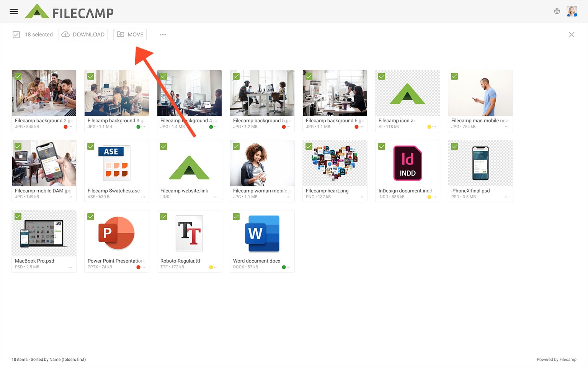The image size is (588, 368).
Task: Click the file name InDesign document.indd
Action: click(x=405, y=191)
